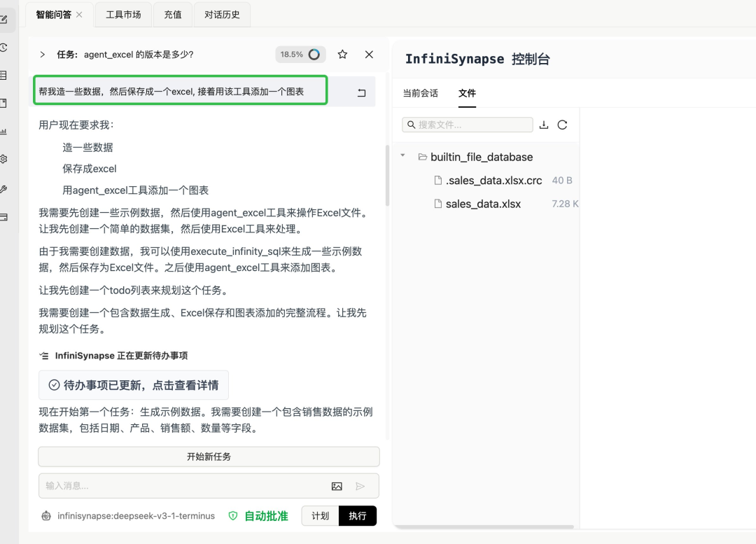This screenshot has height=544, width=756.
Task: Send the message with arrow icon
Action: (360, 486)
